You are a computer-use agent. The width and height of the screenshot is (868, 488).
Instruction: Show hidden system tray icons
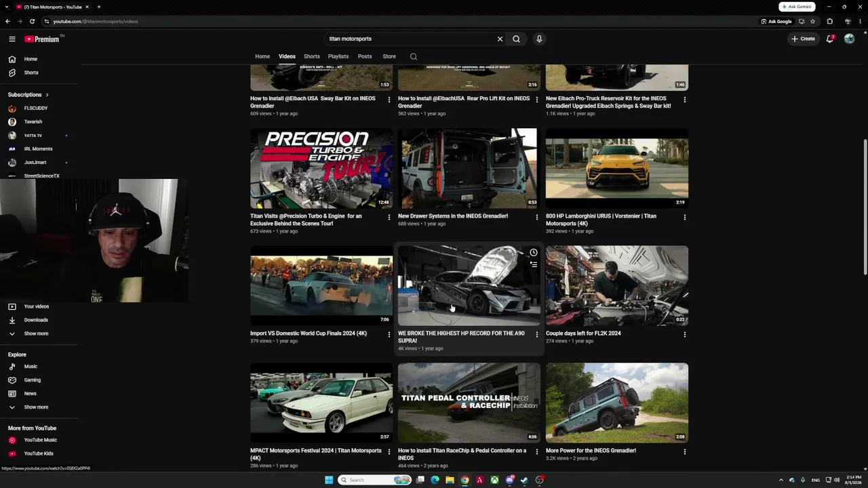[781, 480]
